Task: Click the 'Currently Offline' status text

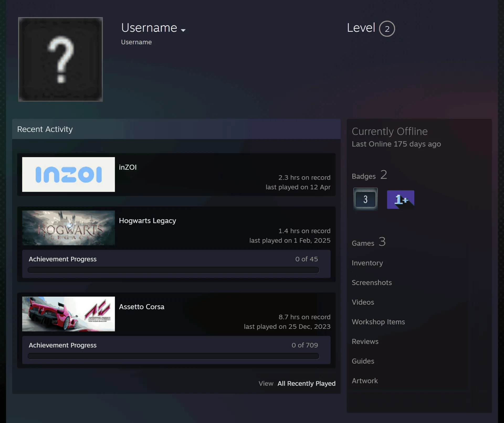Action: tap(390, 131)
